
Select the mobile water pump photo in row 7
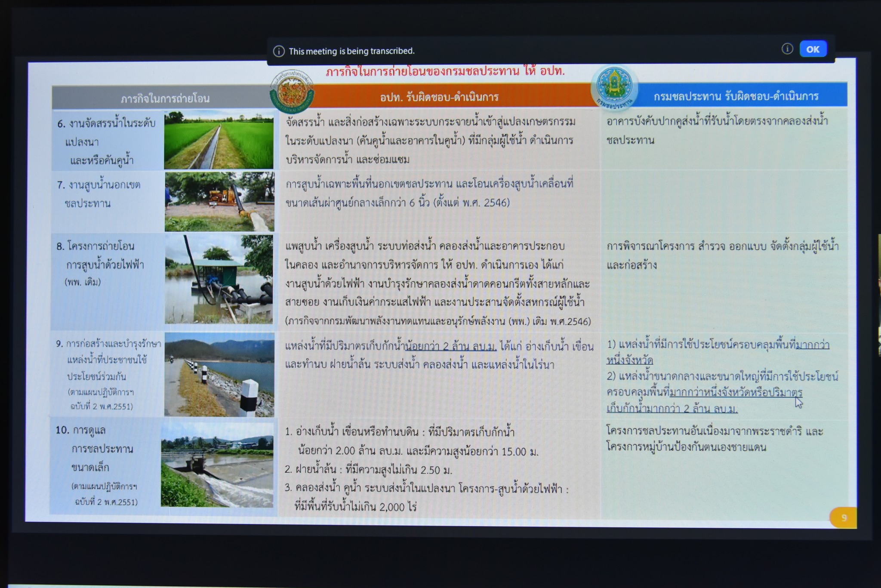tap(219, 201)
